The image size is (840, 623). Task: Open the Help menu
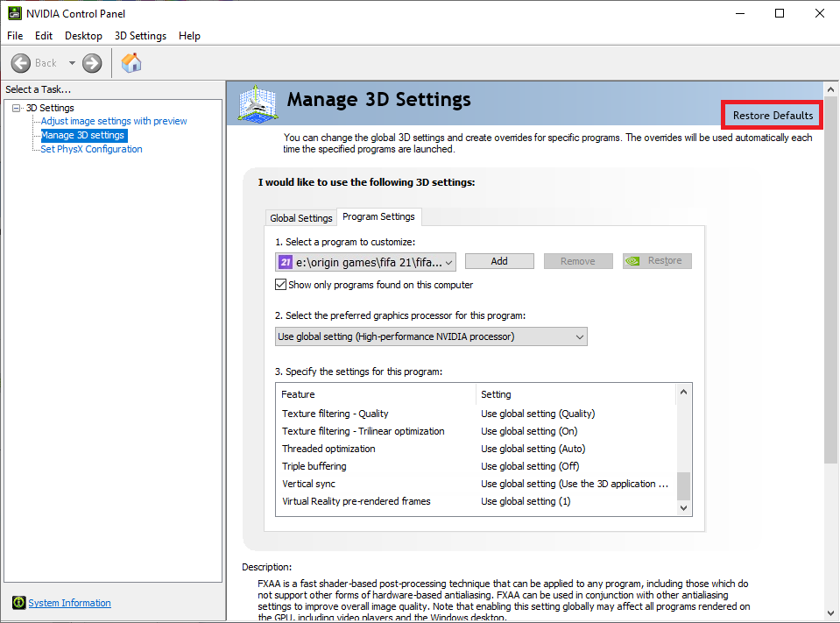pyautogui.click(x=189, y=36)
